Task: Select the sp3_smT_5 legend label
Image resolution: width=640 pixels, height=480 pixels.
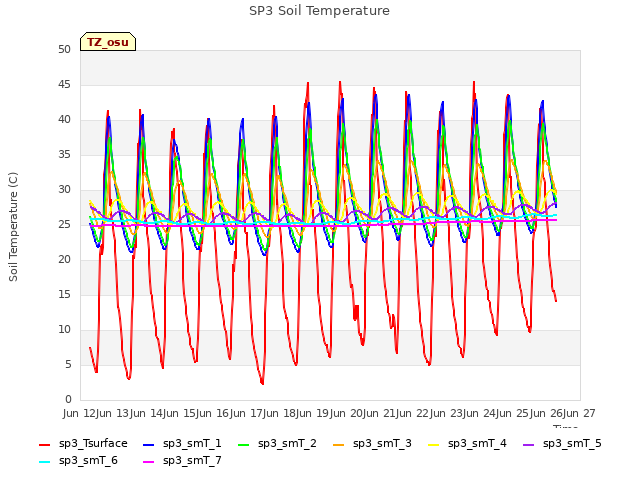Action: click(572, 444)
